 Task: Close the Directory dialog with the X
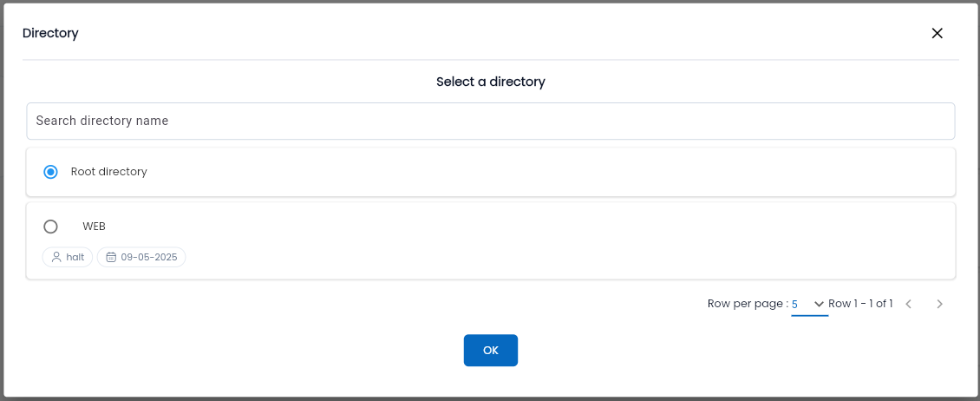937,33
